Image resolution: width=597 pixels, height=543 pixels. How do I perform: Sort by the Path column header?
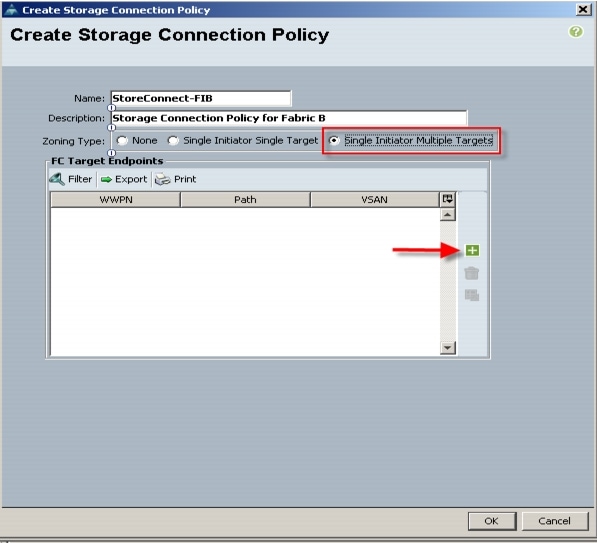pos(245,200)
